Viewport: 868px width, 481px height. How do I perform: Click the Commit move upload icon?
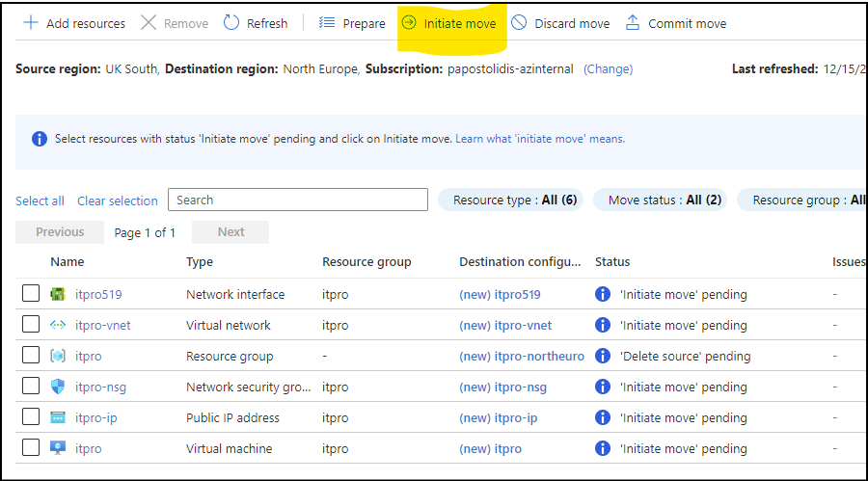coord(633,23)
